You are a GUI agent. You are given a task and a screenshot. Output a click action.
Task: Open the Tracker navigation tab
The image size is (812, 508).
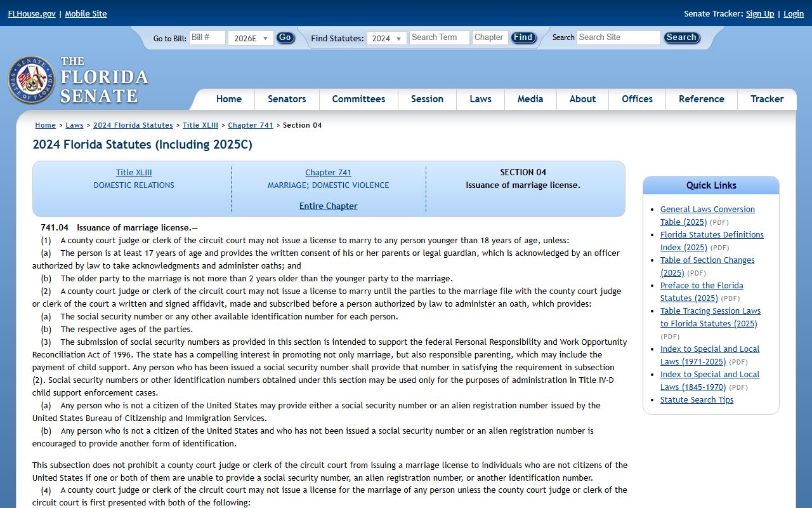click(x=767, y=99)
